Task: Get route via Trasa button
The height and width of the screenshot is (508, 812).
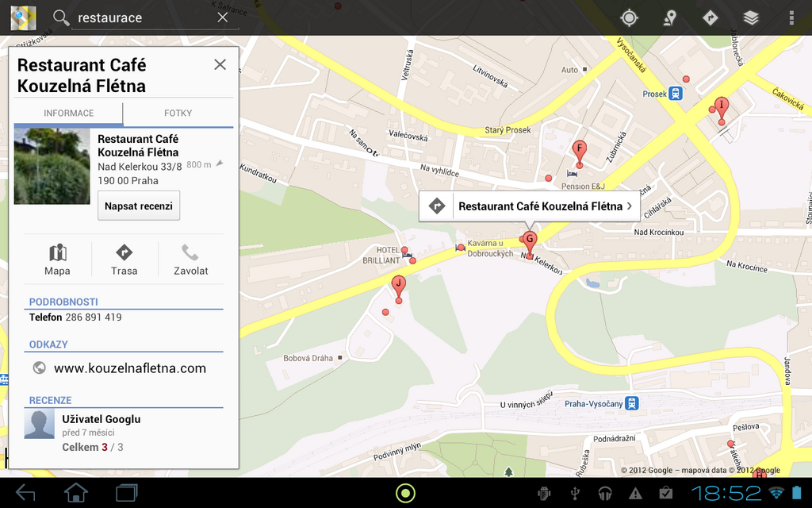Action: 124,260
